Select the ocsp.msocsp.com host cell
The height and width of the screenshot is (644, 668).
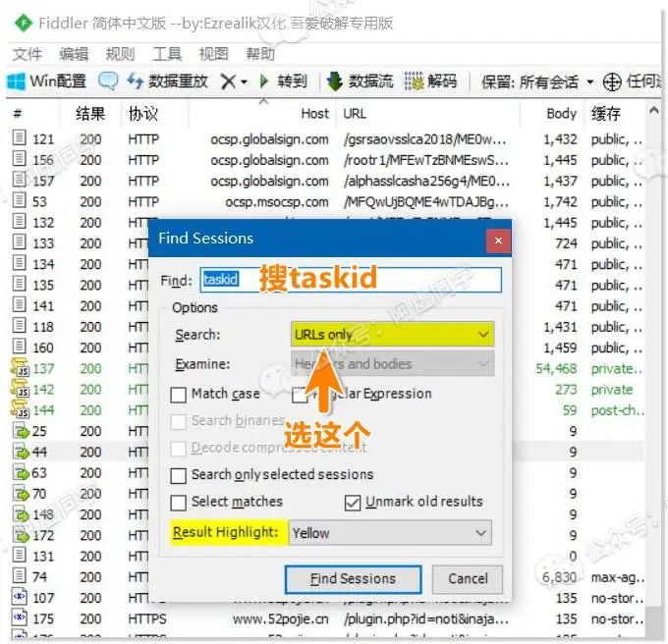coord(277,202)
